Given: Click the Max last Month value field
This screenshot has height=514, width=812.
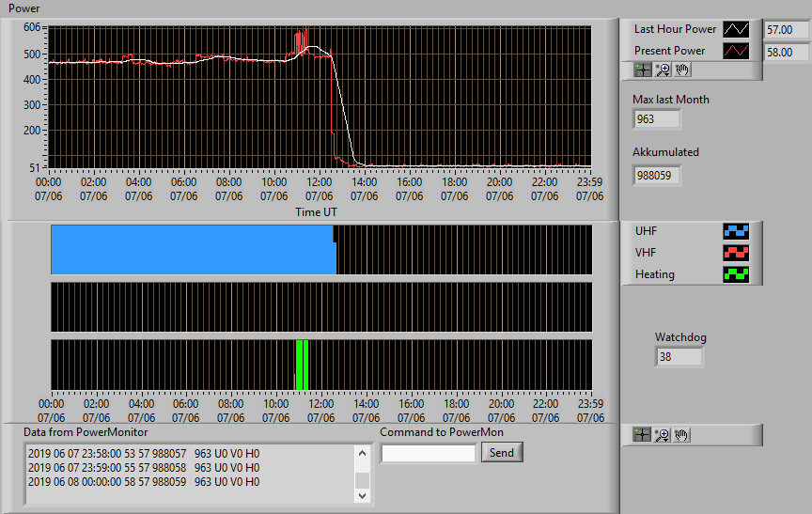Looking at the screenshot, I should 656,119.
